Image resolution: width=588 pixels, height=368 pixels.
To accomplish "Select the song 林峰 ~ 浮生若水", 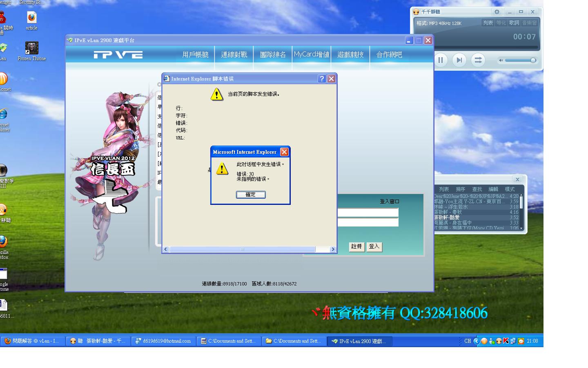I will coord(451,207).
